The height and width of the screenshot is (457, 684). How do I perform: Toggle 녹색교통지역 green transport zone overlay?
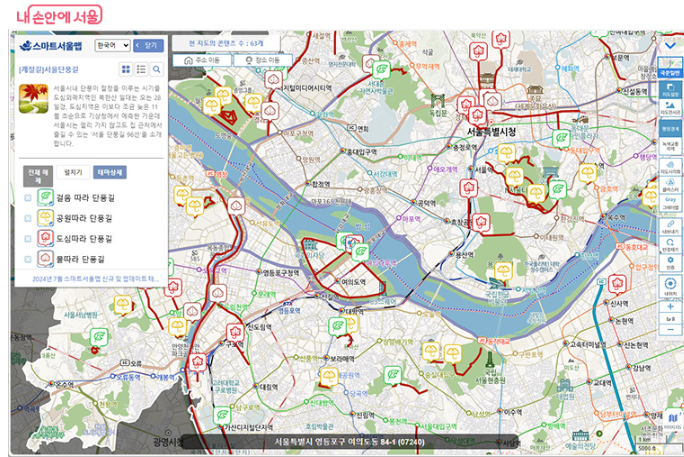pyautogui.click(x=670, y=146)
